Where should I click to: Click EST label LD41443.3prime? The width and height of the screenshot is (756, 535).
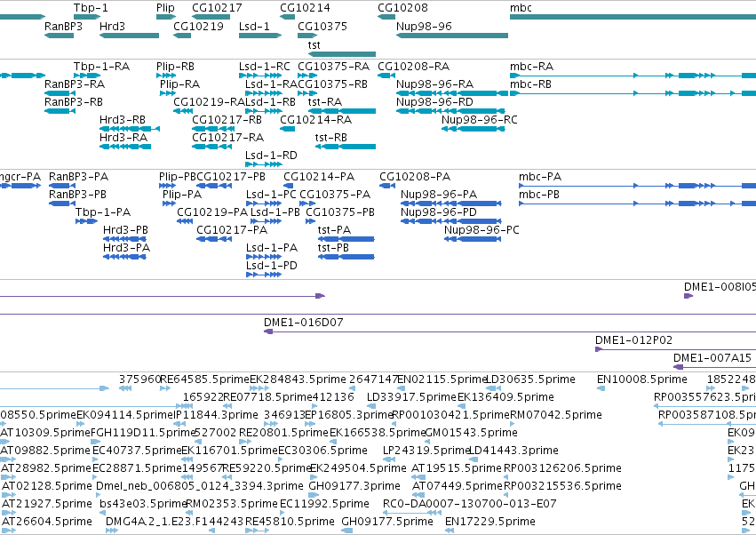513,451
